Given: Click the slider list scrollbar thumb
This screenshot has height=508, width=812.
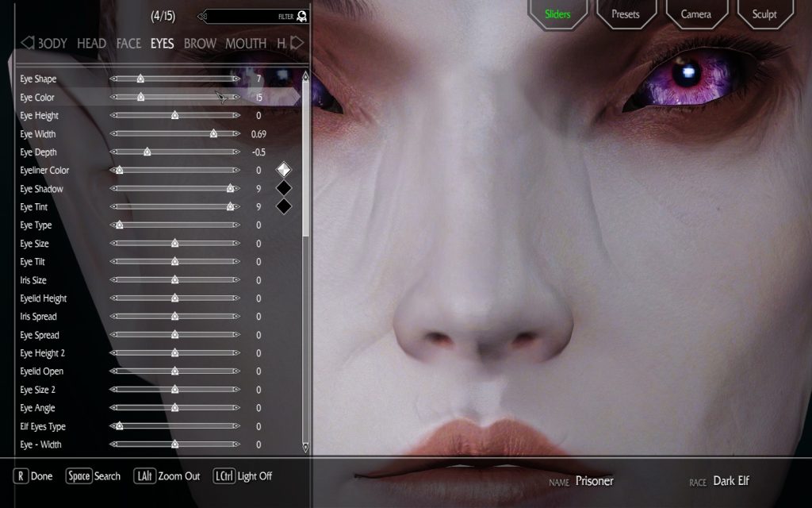Looking at the screenshot, I should click(x=305, y=158).
